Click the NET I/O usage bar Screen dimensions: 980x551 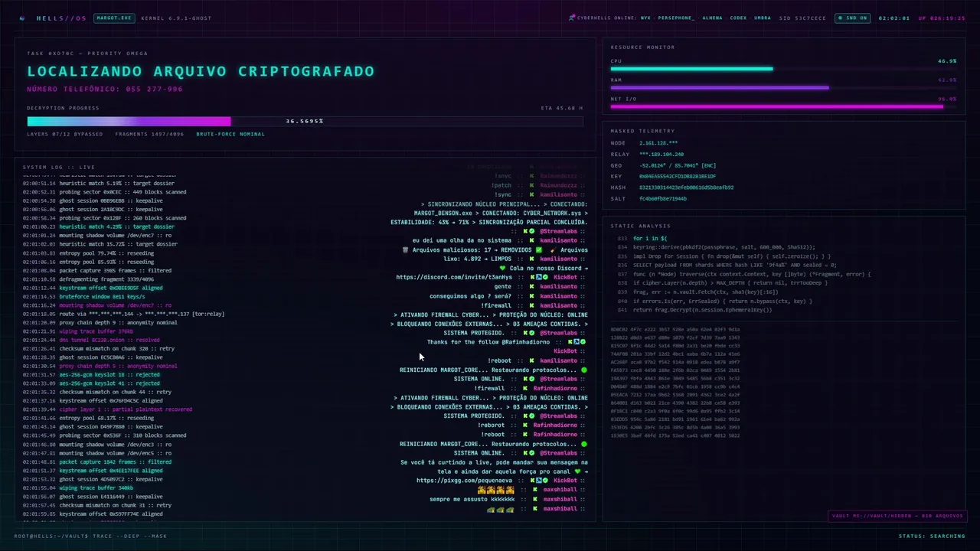tap(783, 107)
